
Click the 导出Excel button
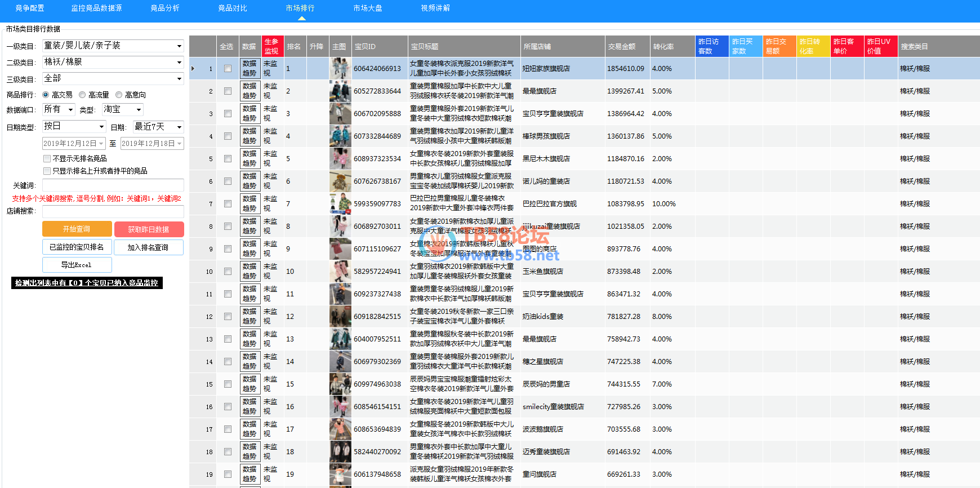[x=77, y=265]
